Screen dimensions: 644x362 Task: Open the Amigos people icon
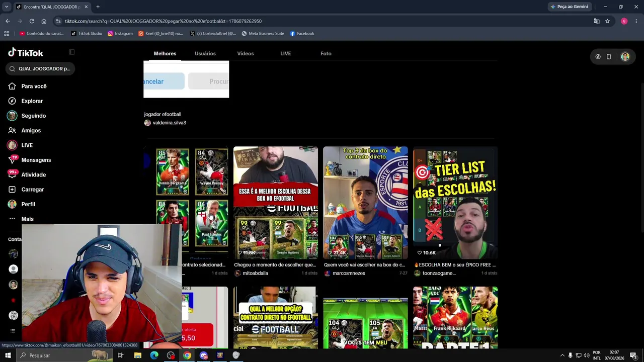[12, 130]
